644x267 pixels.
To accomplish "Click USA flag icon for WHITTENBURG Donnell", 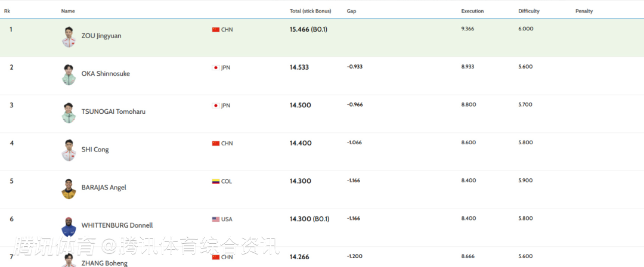I will click(x=216, y=219).
